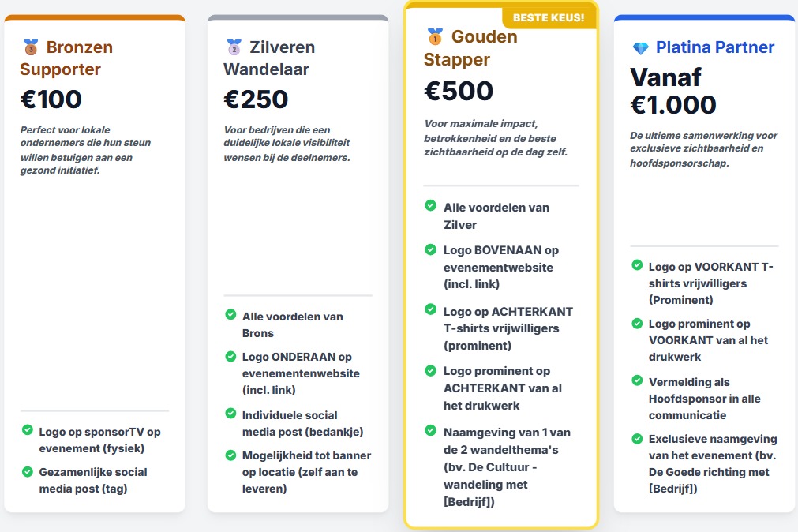The width and height of the screenshot is (798, 532).
Task: Click the diamond icon beside Platina Partner
Action: click(x=640, y=48)
